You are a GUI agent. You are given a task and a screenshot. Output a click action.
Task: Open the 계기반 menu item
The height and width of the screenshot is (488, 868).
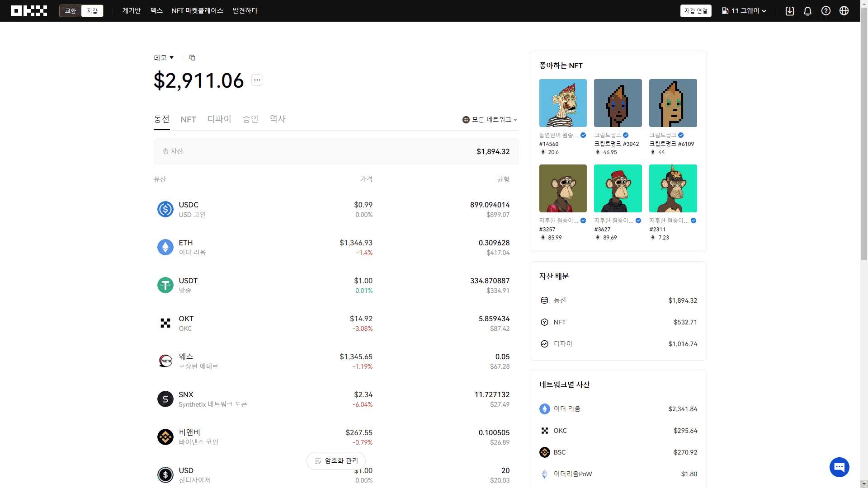pyautogui.click(x=132, y=11)
